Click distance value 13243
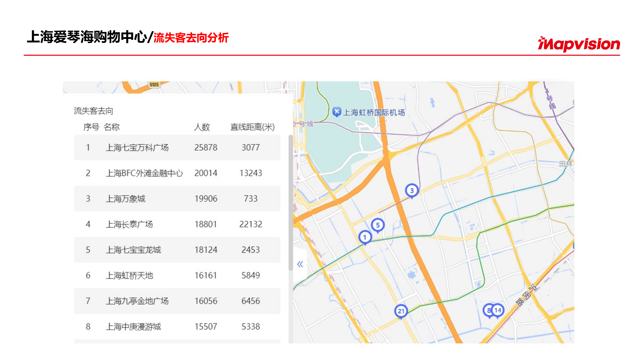Image resolution: width=644 pixels, height=362 pixels. point(251,173)
